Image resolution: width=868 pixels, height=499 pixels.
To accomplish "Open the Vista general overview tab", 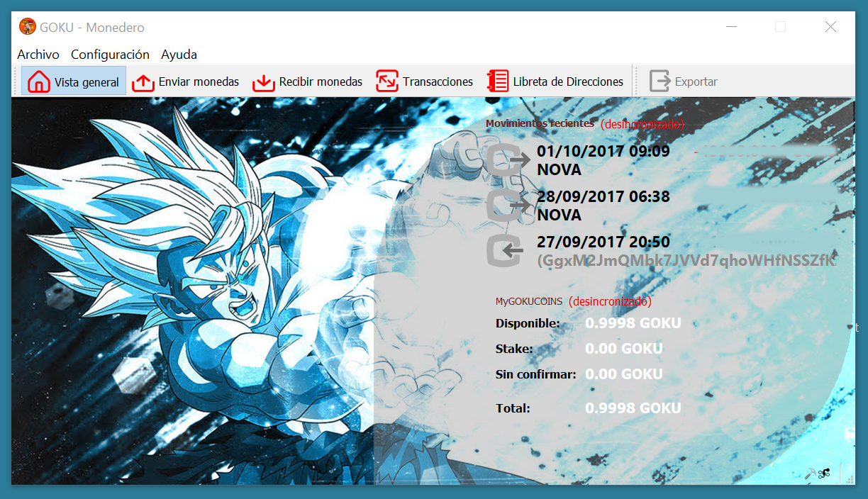I will click(74, 82).
